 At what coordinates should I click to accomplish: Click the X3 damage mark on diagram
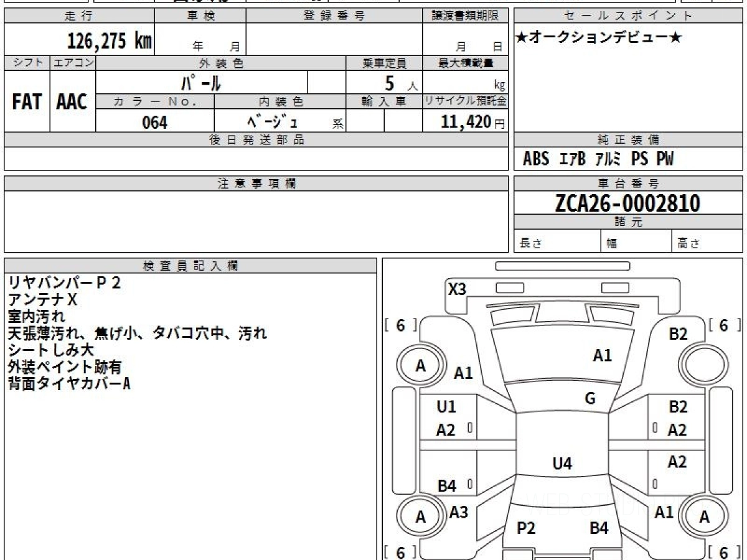[x=458, y=289]
